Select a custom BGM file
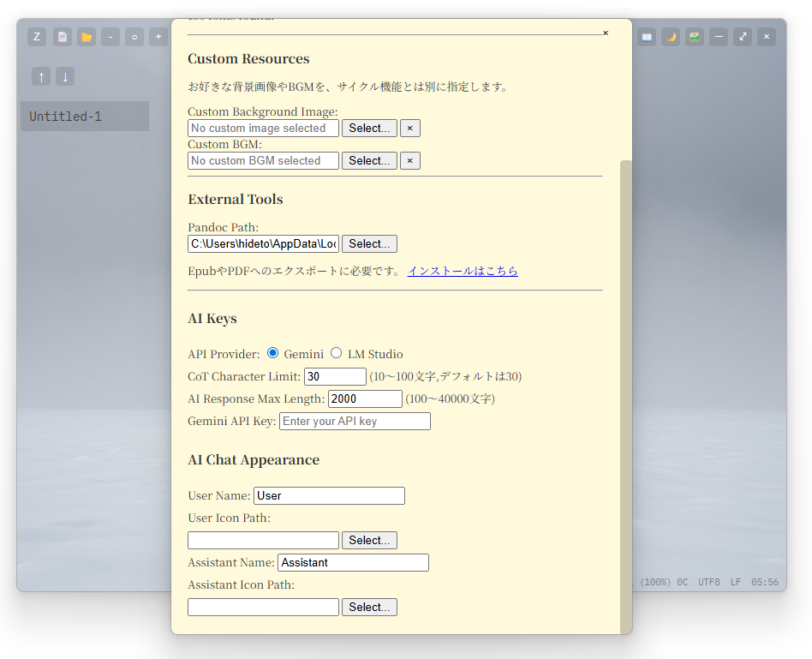This screenshot has width=812, height=659. point(369,160)
